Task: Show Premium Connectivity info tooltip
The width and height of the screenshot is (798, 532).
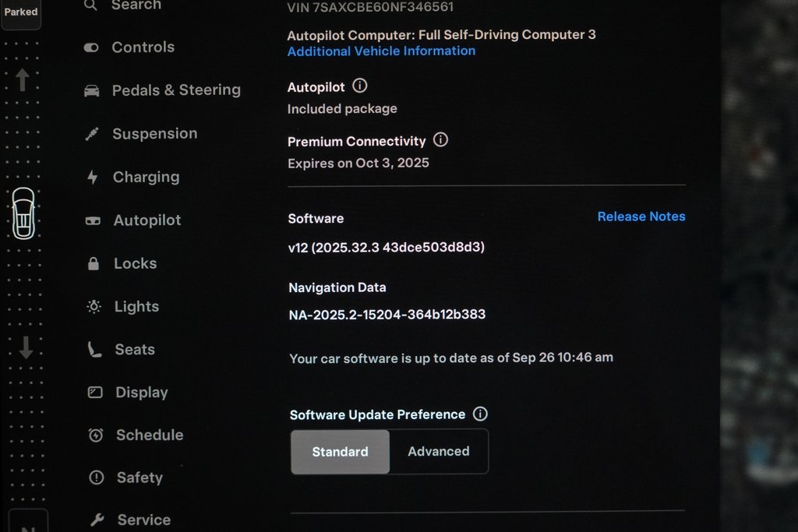Action: pyautogui.click(x=440, y=140)
